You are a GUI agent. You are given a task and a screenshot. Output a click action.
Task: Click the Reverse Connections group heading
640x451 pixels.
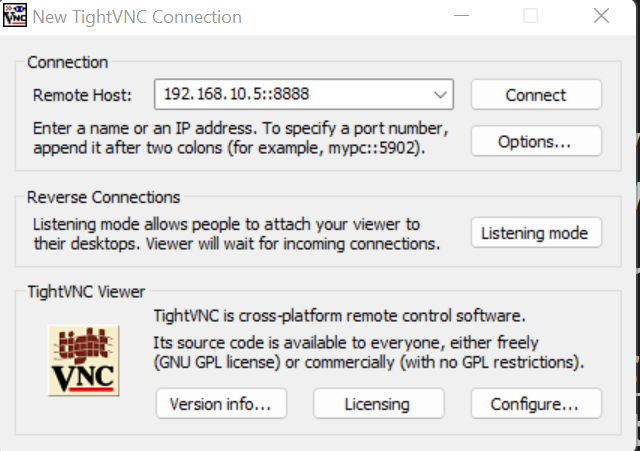104,197
